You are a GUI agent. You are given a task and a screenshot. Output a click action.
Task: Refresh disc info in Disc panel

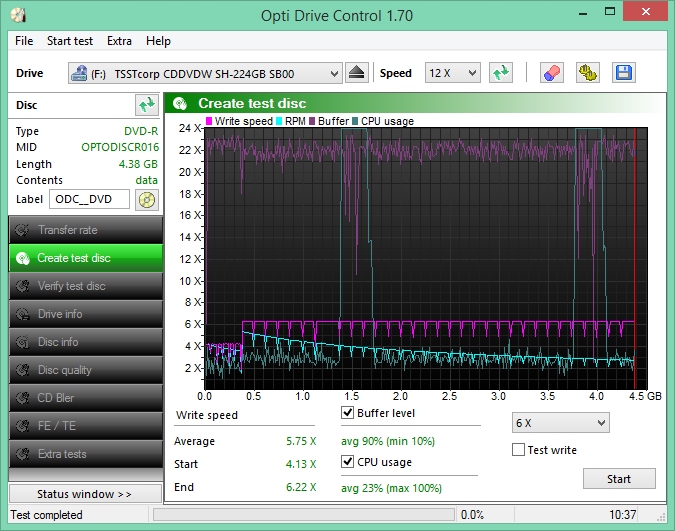(147, 105)
